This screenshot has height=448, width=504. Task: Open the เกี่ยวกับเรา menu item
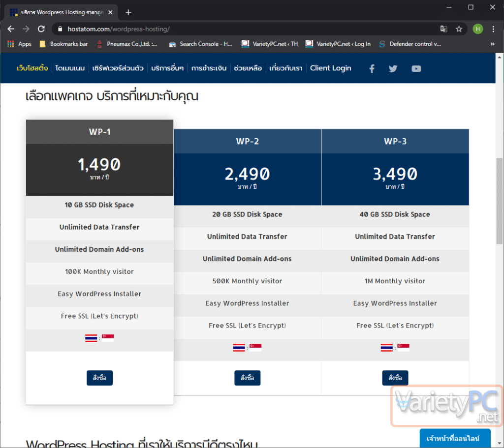[286, 68]
